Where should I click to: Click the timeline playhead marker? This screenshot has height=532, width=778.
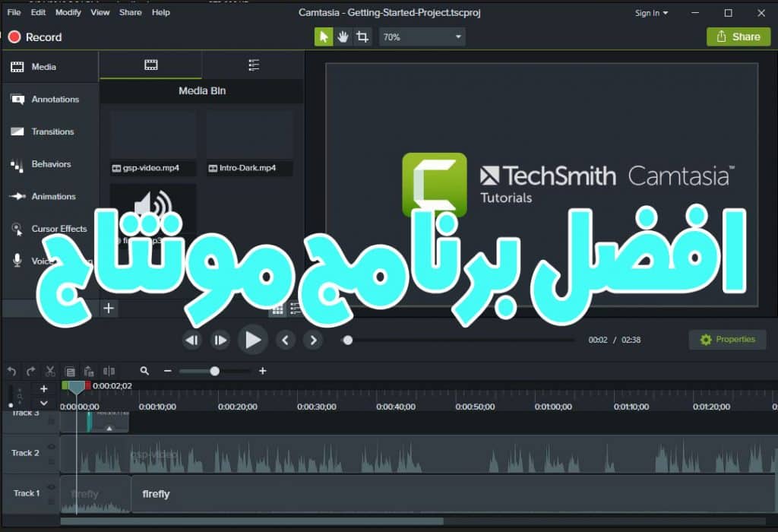pyautogui.click(x=76, y=388)
